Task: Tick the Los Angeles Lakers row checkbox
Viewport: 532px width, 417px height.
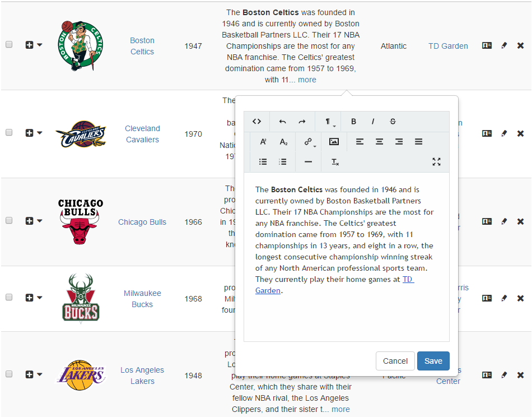Action: click(x=9, y=374)
